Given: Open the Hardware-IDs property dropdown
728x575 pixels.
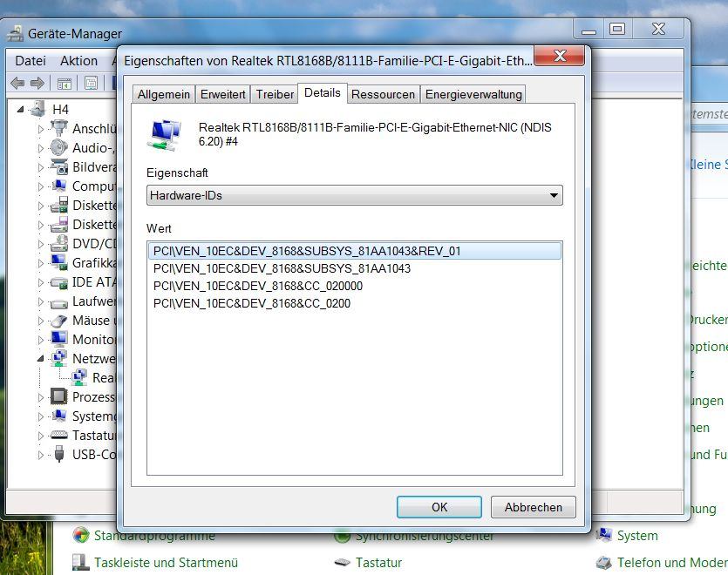Looking at the screenshot, I should [x=354, y=195].
